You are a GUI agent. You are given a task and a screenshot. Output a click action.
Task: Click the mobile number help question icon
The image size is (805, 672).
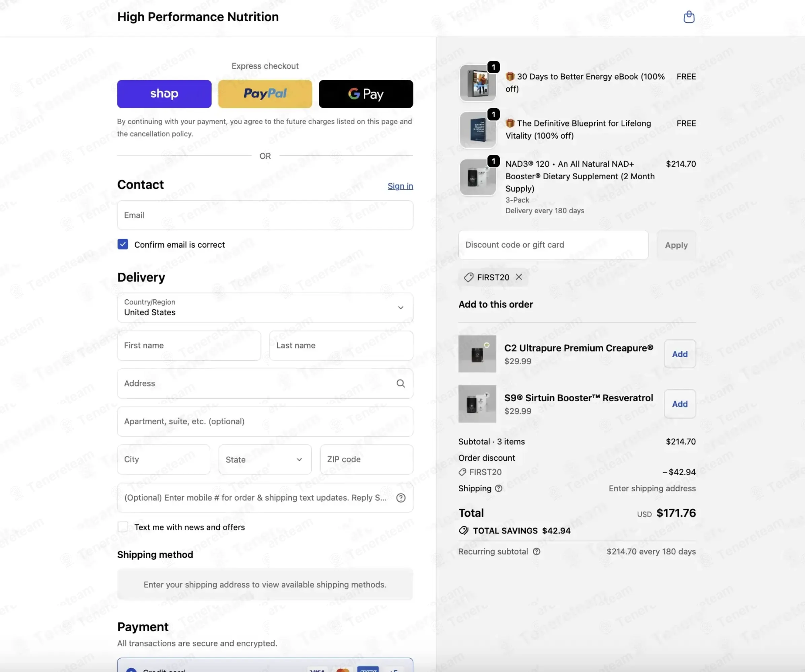400,498
